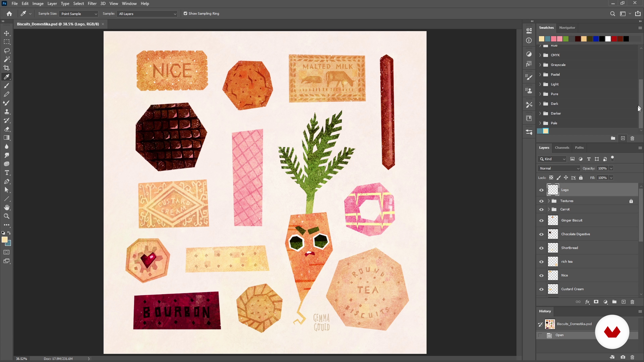Hide the Logo layer
The height and width of the screenshot is (362, 644).
542,190
